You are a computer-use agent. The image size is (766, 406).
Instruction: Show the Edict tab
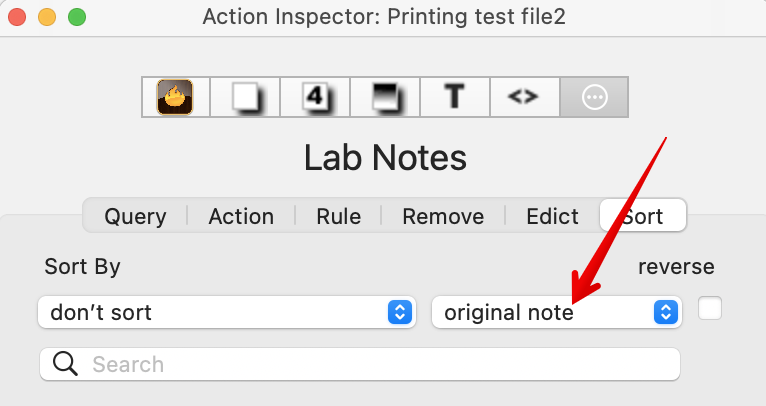553,216
